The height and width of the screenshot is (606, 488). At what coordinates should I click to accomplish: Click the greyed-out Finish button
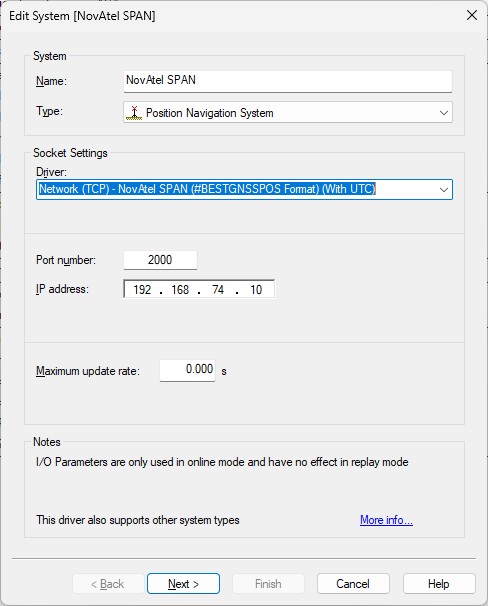pyautogui.click(x=268, y=584)
